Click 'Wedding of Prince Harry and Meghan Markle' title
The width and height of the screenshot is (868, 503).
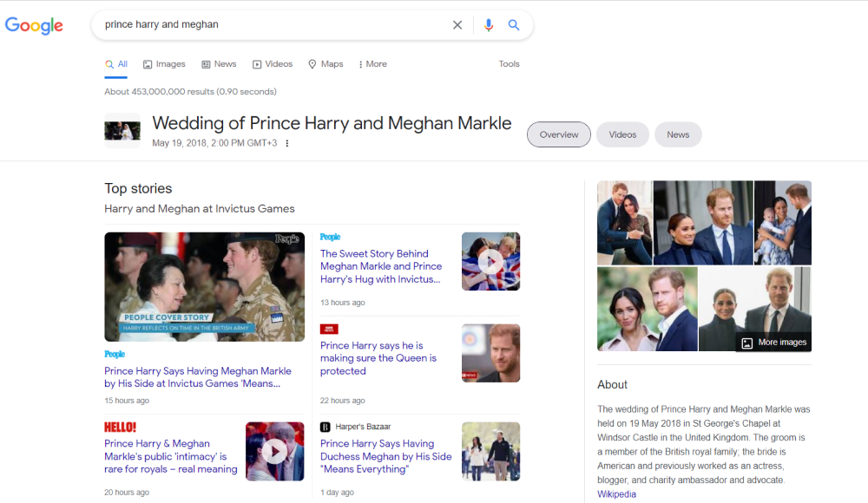pos(332,123)
